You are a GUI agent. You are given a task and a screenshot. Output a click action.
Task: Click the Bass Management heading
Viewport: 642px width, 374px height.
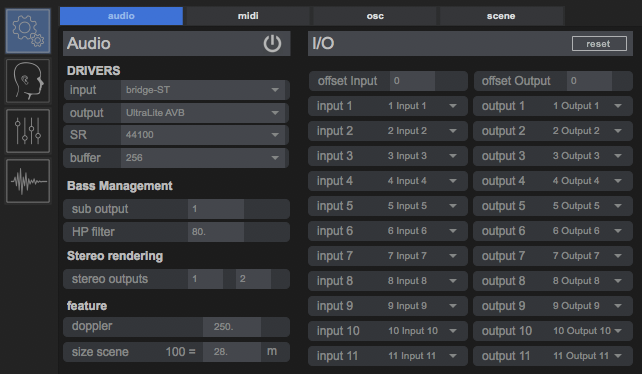click(120, 186)
